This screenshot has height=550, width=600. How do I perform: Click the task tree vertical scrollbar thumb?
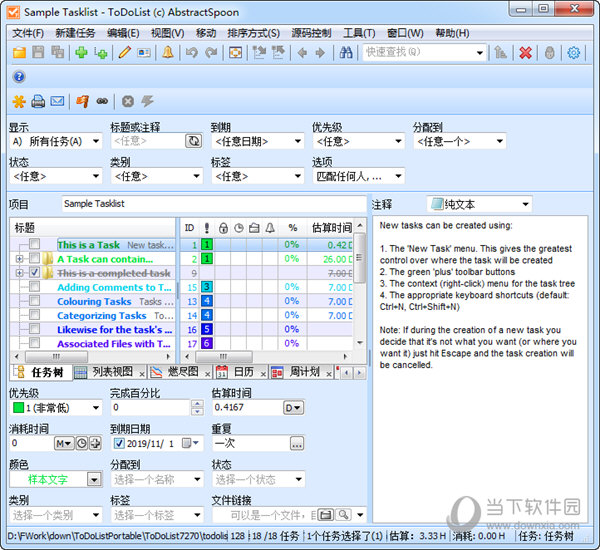[359, 258]
